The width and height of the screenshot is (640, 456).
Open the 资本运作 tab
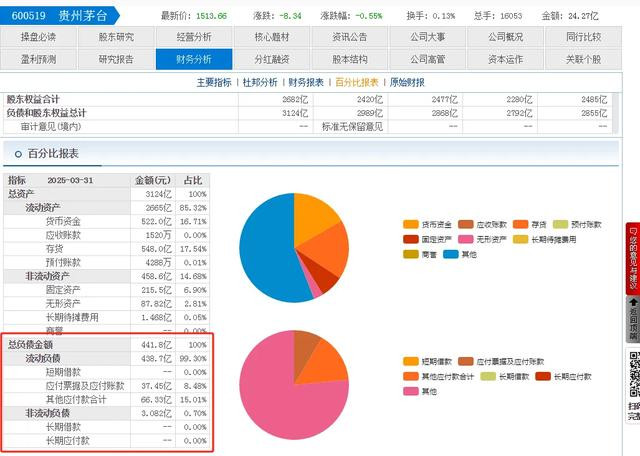click(x=505, y=59)
